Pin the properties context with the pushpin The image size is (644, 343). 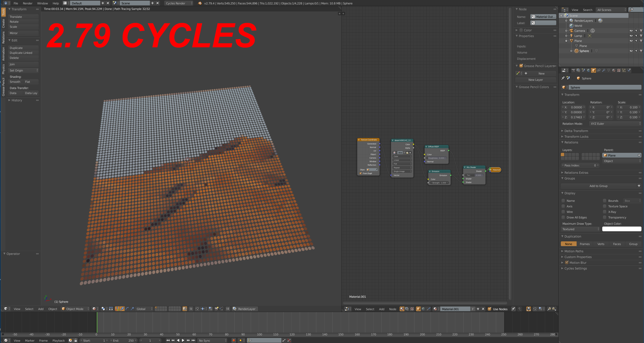[x=563, y=78]
